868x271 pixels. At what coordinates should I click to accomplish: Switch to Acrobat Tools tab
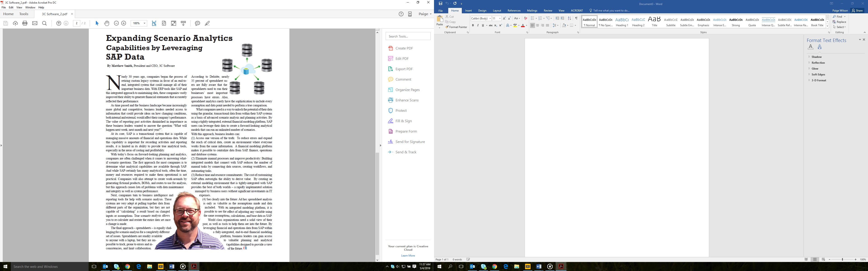pyautogui.click(x=24, y=14)
